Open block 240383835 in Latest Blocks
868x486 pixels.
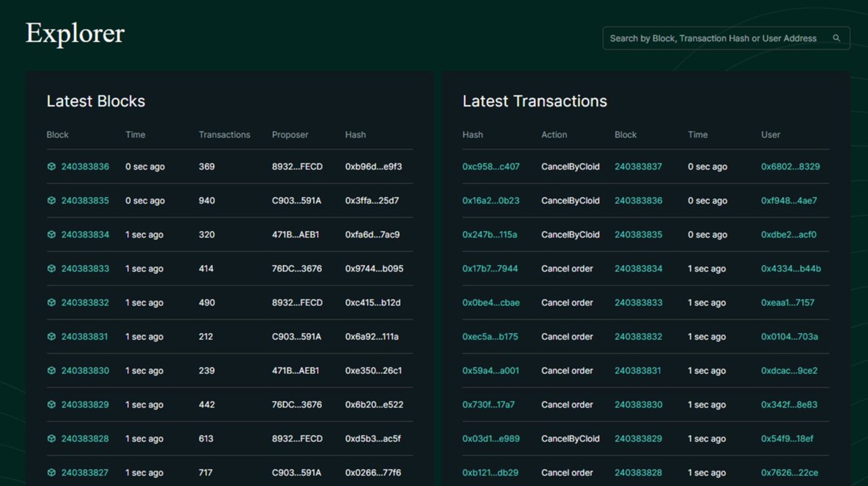[85, 200]
